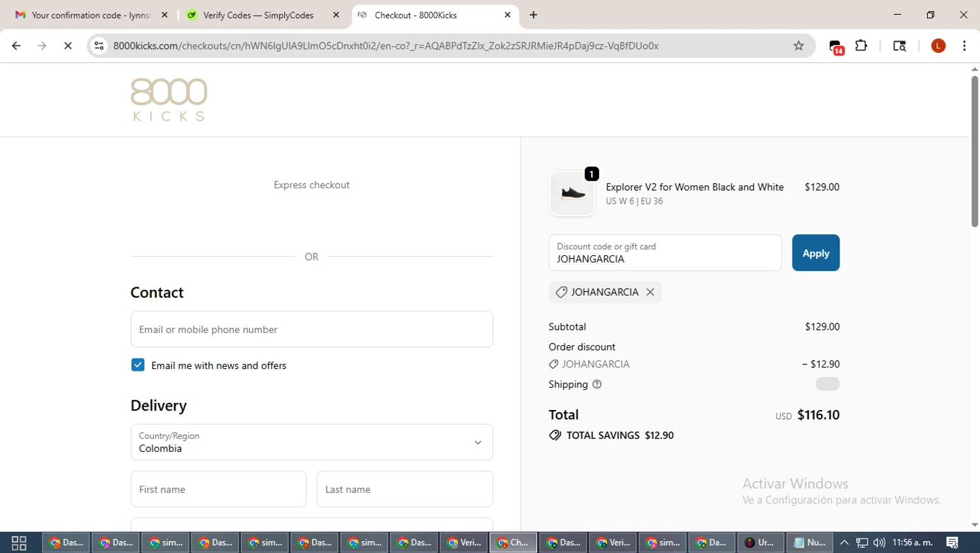Open the volume speaker icon
Image resolution: width=980 pixels, height=553 pixels.
[879, 543]
